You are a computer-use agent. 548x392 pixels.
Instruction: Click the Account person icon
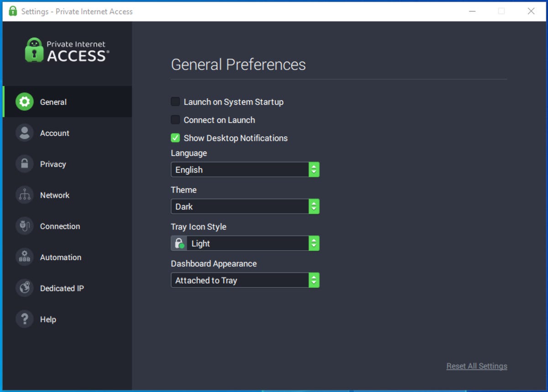(x=24, y=133)
